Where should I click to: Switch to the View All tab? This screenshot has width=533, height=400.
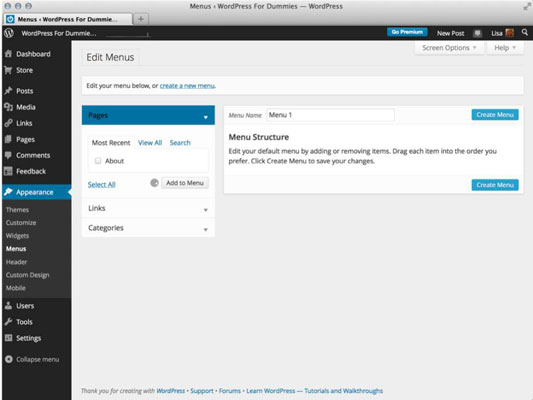(150, 143)
